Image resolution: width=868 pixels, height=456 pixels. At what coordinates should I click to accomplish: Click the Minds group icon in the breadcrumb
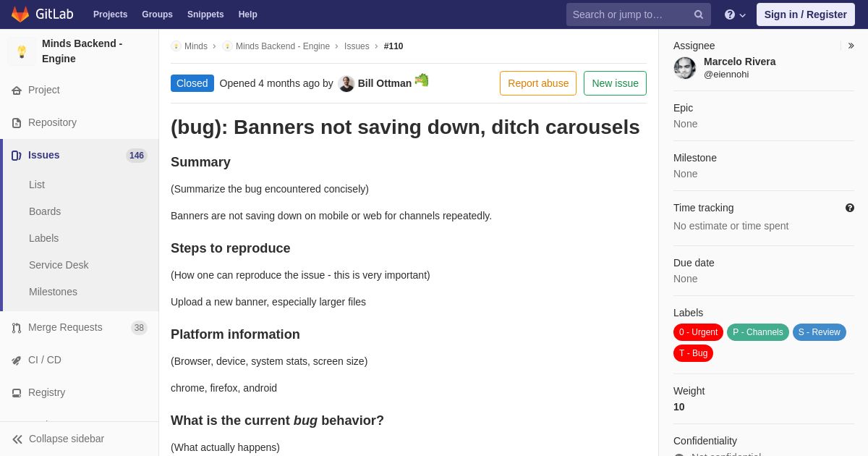[x=176, y=46]
